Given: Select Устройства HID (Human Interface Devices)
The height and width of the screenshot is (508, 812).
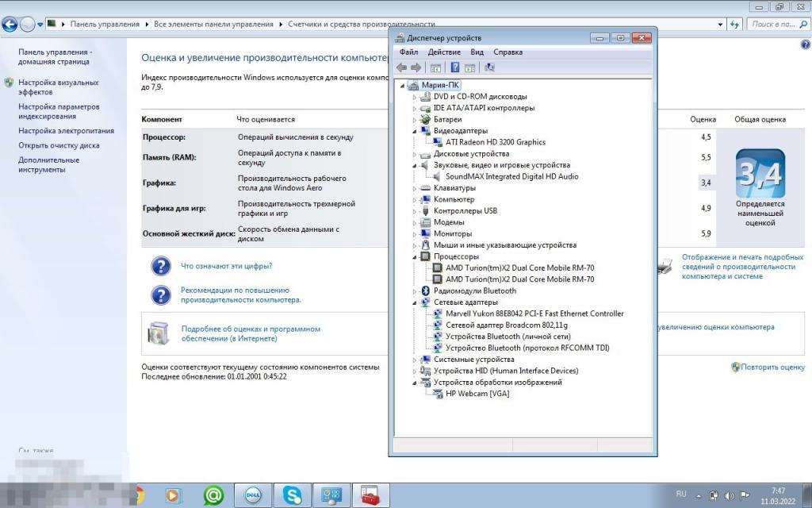Looking at the screenshot, I should 506,371.
